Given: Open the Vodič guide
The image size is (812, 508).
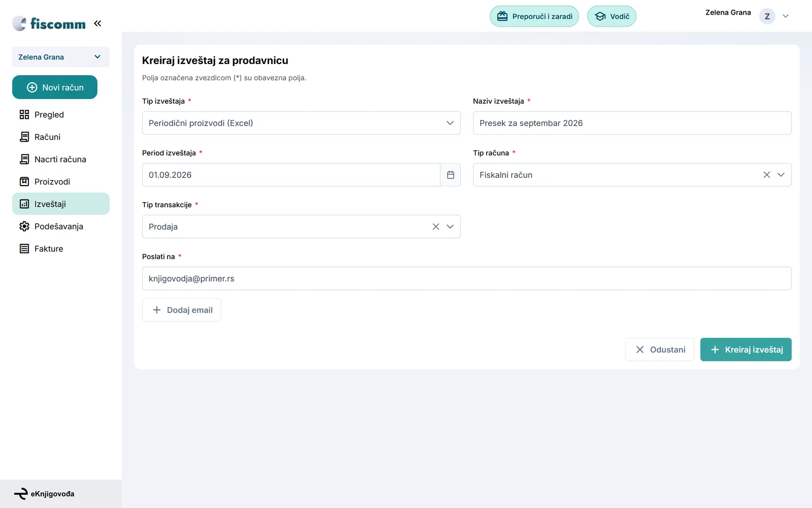Looking at the screenshot, I should pos(612,16).
